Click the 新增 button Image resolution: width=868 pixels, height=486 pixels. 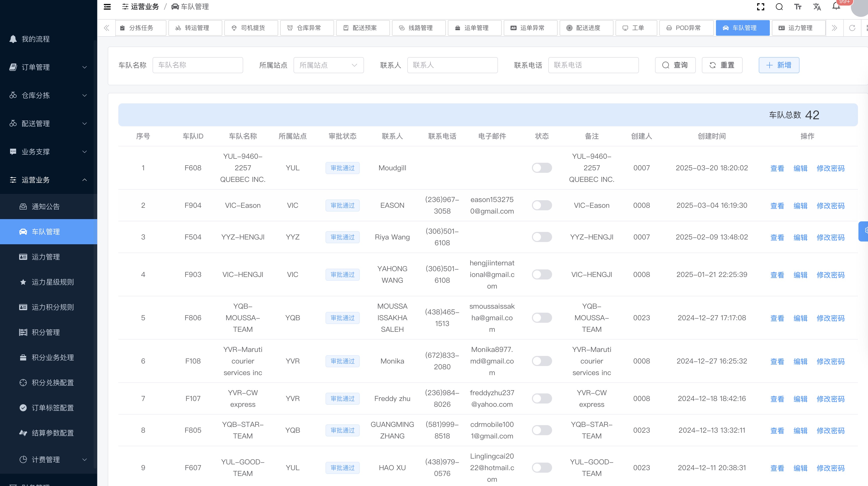778,65
